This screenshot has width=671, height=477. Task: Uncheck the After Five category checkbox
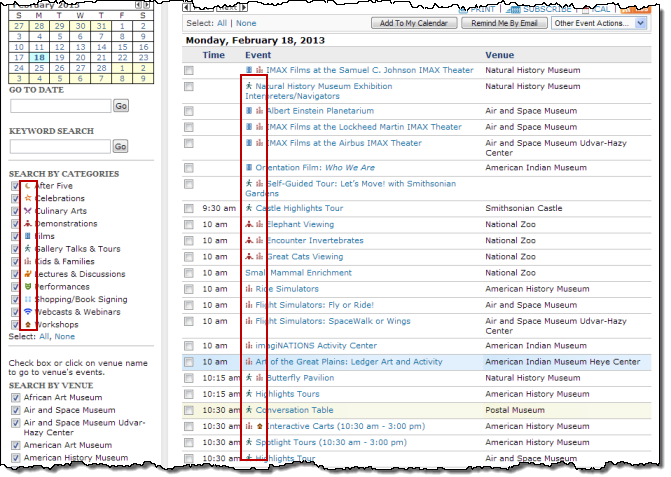pyautogui.click(x=15, y=186)
